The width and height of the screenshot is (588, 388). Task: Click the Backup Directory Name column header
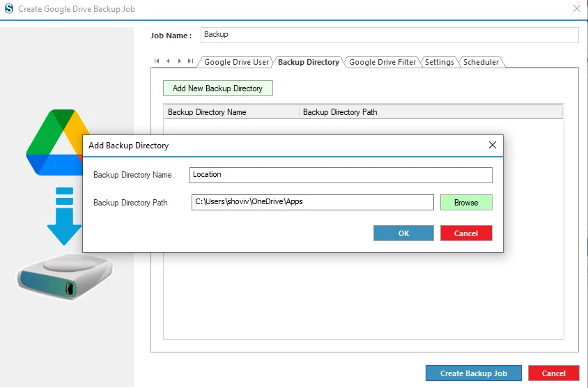[x=231, y=112]
